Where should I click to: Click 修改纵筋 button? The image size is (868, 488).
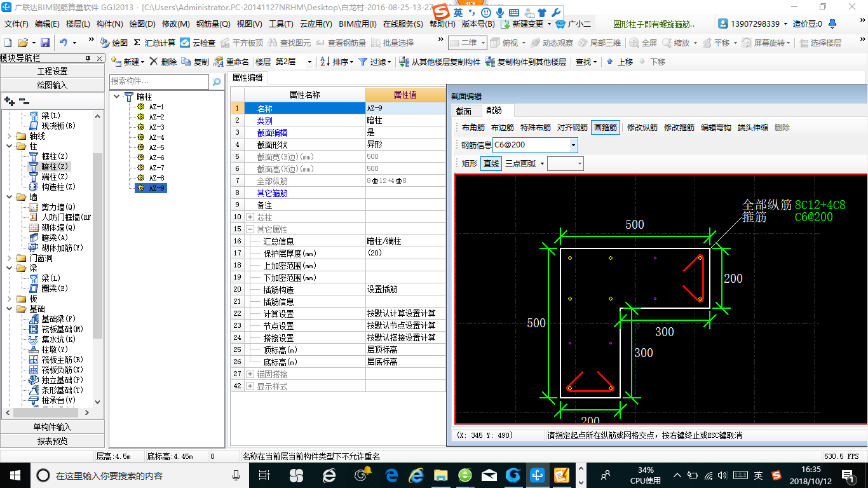click(642, 127)
